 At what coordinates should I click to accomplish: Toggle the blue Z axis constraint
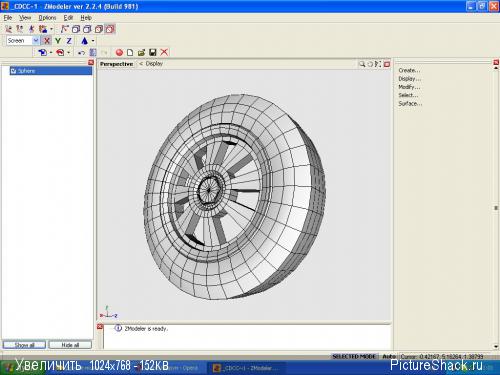[x=69, y=41]
